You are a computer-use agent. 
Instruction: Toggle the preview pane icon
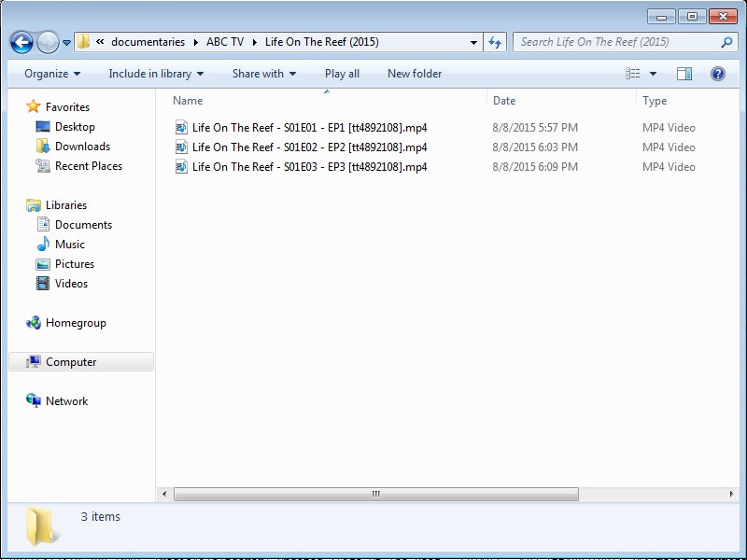point(684,74)
